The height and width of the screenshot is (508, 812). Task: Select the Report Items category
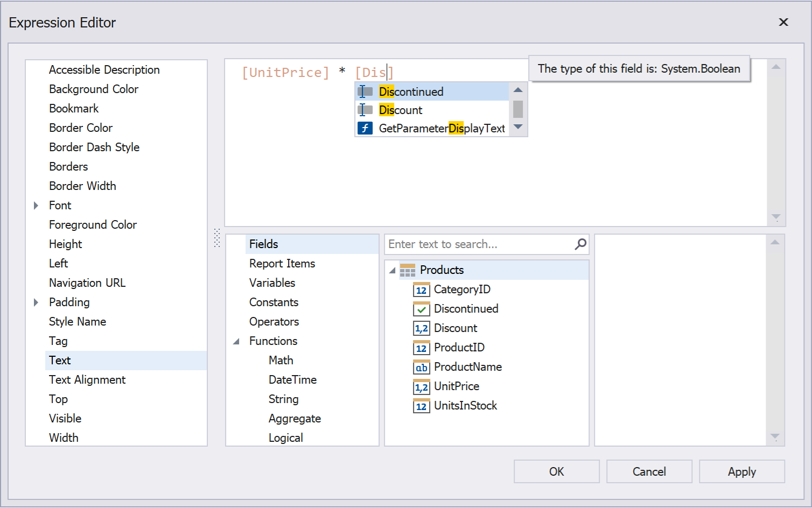point(282,264)
